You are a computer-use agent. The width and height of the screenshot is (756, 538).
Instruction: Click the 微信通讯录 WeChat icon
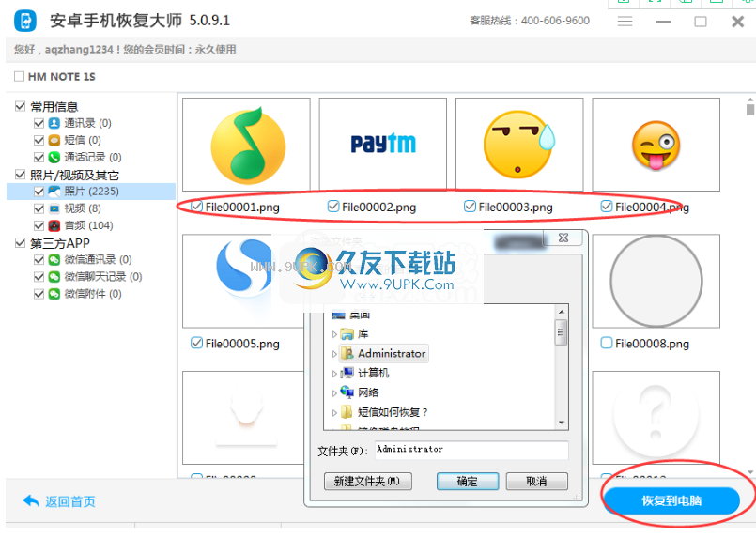54,260
